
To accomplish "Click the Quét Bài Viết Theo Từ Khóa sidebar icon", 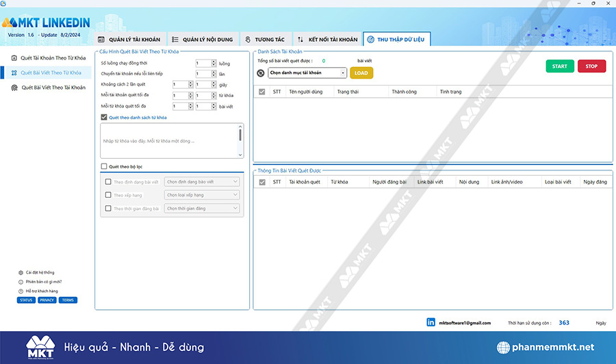I will tap(14, 73).
